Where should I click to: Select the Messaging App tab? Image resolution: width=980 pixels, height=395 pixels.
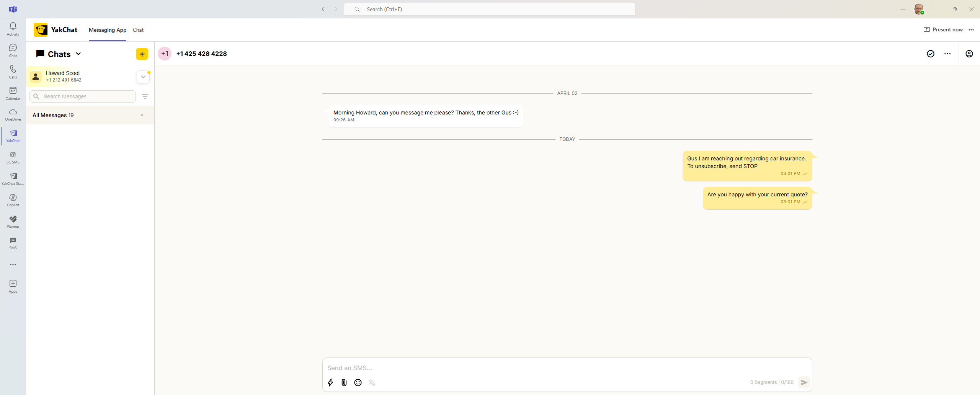point(108,30)
